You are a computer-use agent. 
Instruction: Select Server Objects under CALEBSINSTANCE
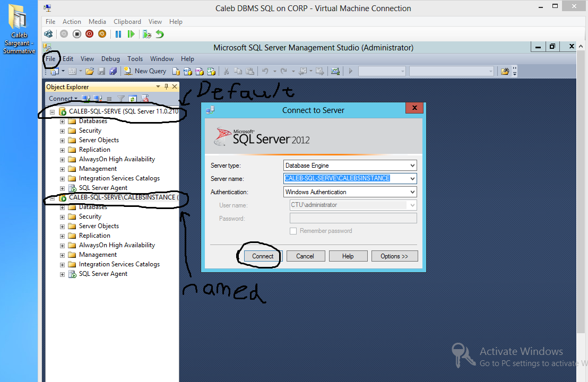(99, 226)
